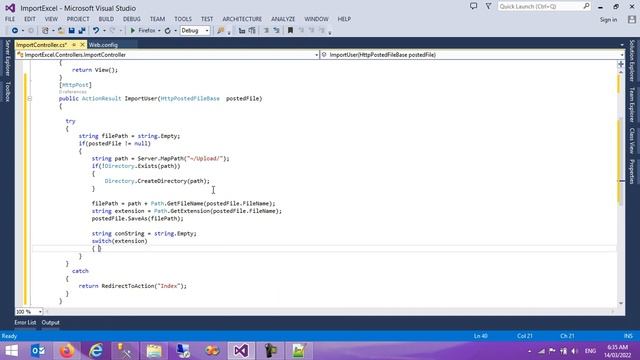
Task: Click the Find in Files toolbar icon
Action: (x=221, y=31)
